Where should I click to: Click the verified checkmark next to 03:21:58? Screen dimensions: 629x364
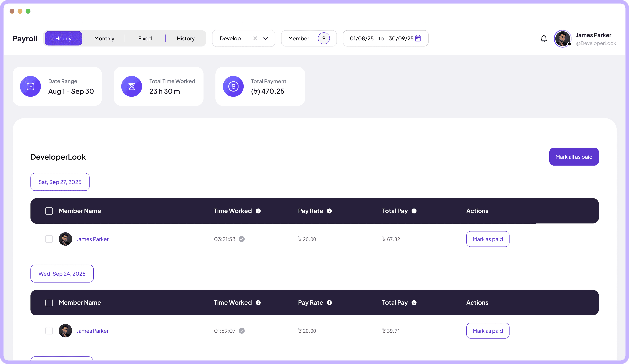click(x=241, y=239)
